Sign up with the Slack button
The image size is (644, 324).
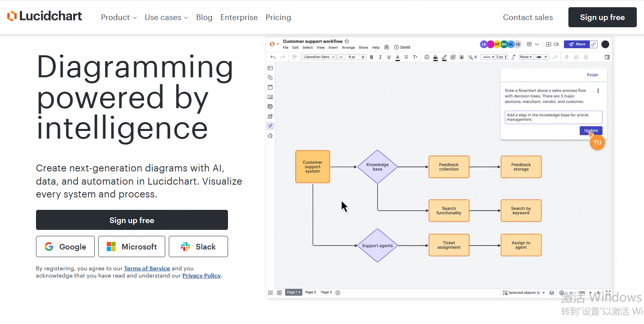(198, 247)
